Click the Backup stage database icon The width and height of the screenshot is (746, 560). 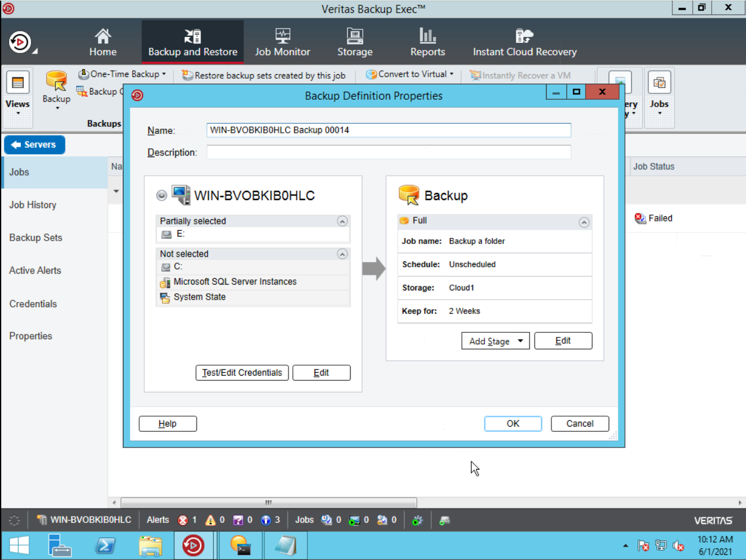click(x=409, y=195)
